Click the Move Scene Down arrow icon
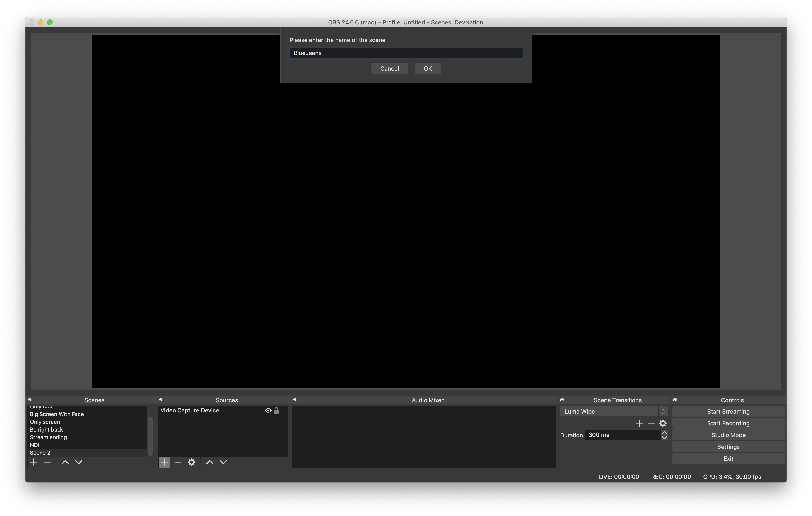The image size is (812, 516). tap(77, 462)
